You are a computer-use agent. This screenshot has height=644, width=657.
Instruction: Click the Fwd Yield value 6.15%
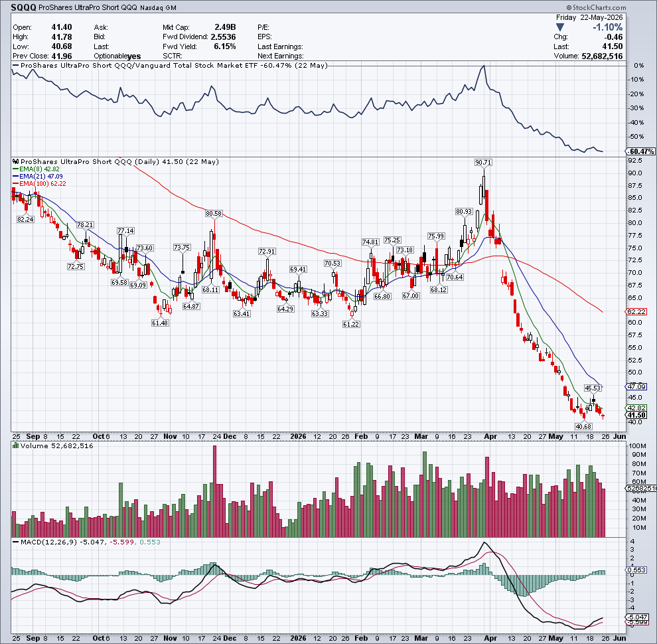224,46
